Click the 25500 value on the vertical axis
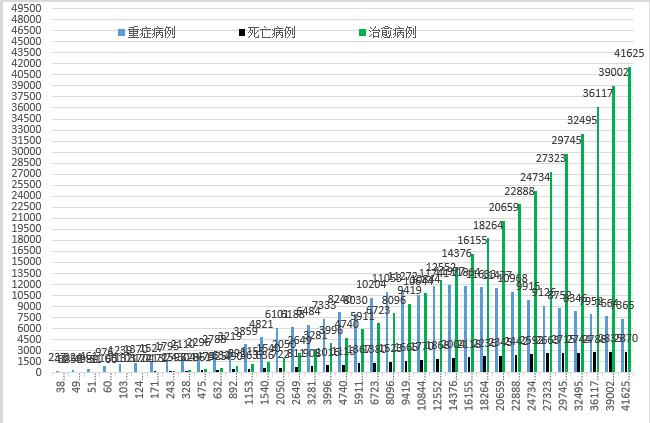 [27, 185]
